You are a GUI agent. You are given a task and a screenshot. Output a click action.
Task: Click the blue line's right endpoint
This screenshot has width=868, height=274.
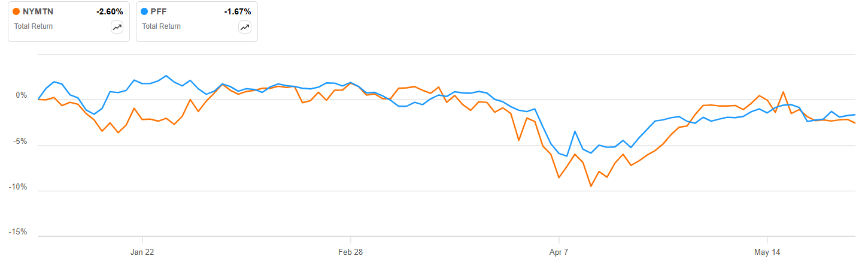click(x=855, y=115)
